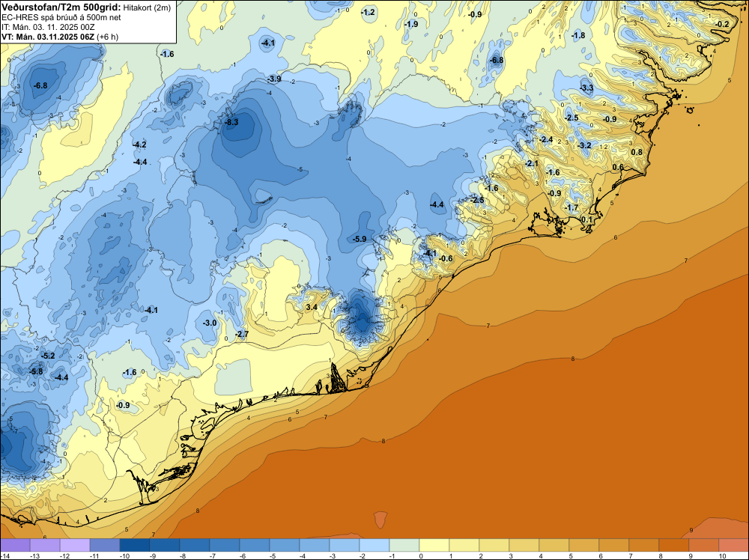Click the -5.2 temperature label
Viewport: 749px width, 560px height.
[48, 356]
